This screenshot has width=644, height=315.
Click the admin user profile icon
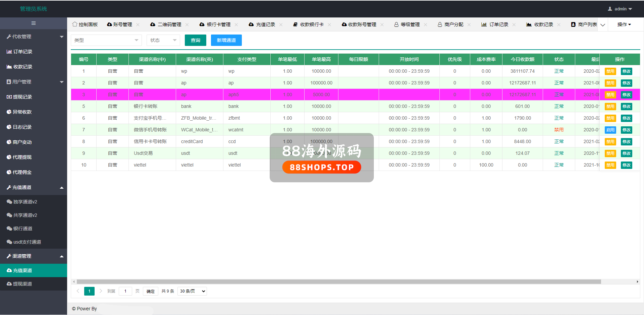tap(610, 9)
